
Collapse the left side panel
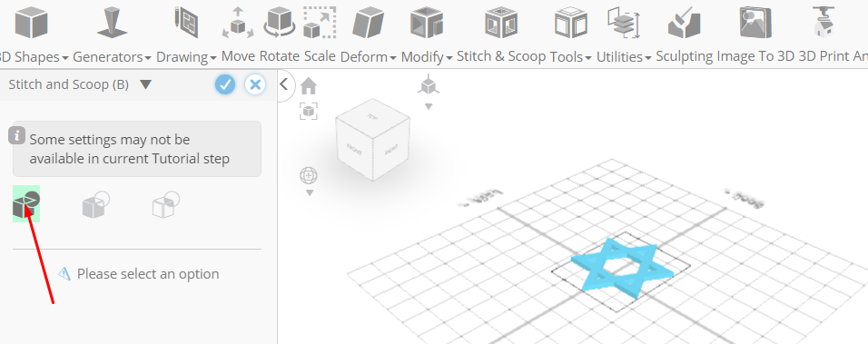[x=284, y=84]
